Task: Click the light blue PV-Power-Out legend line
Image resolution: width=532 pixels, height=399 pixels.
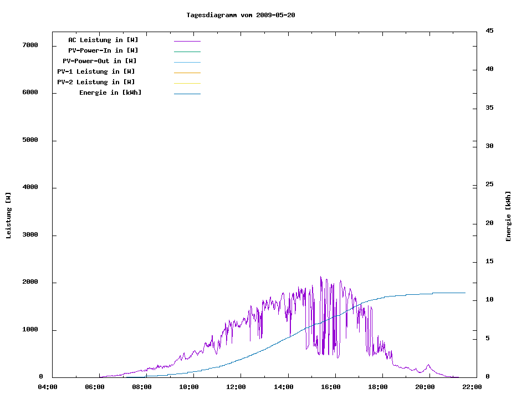Action: point(187,62)
